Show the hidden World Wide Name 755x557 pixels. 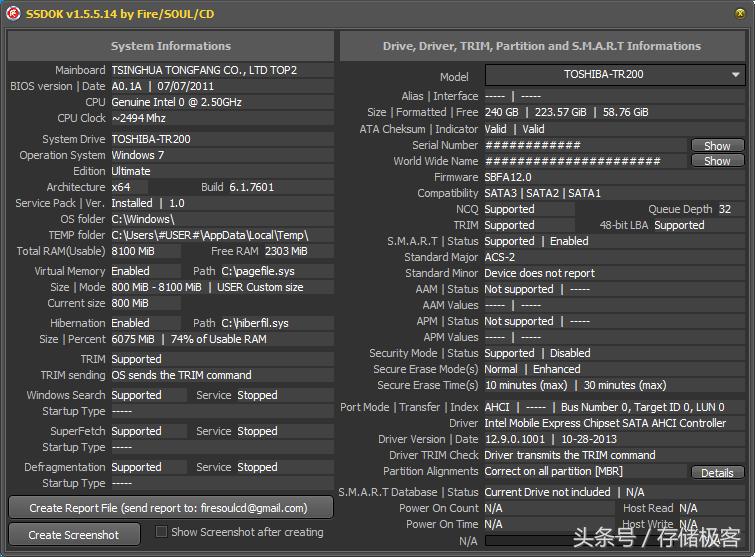click(x=717, y=161)
